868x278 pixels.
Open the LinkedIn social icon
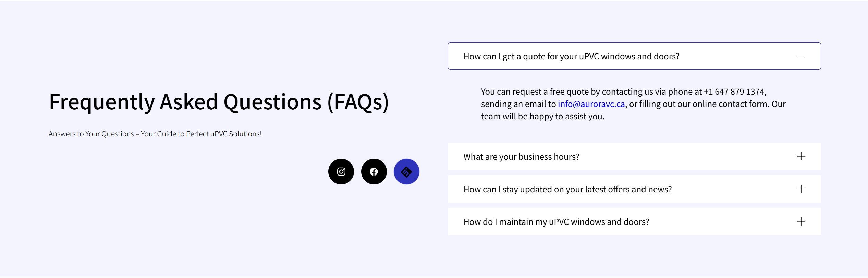406,171
